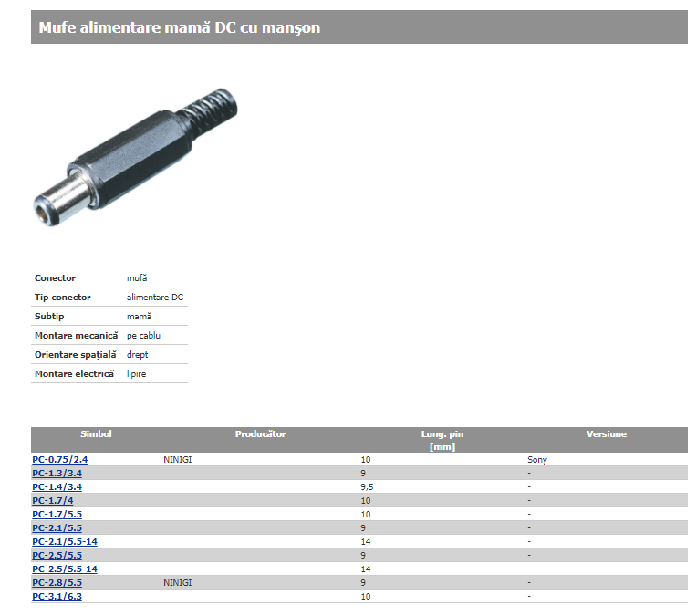Click the Lung. pin [mm] column header
This screenshot has width=696, height=616.
(x=442, y=440)
